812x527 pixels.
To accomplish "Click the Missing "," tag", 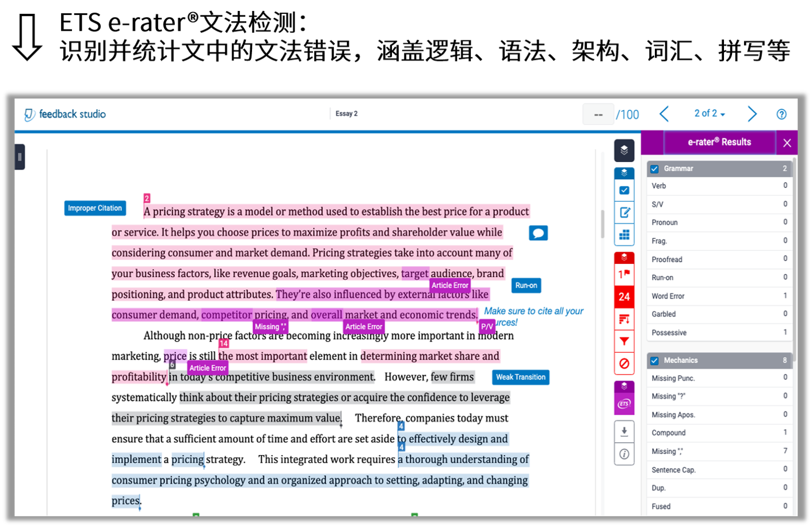I will [x=270, y=327].
